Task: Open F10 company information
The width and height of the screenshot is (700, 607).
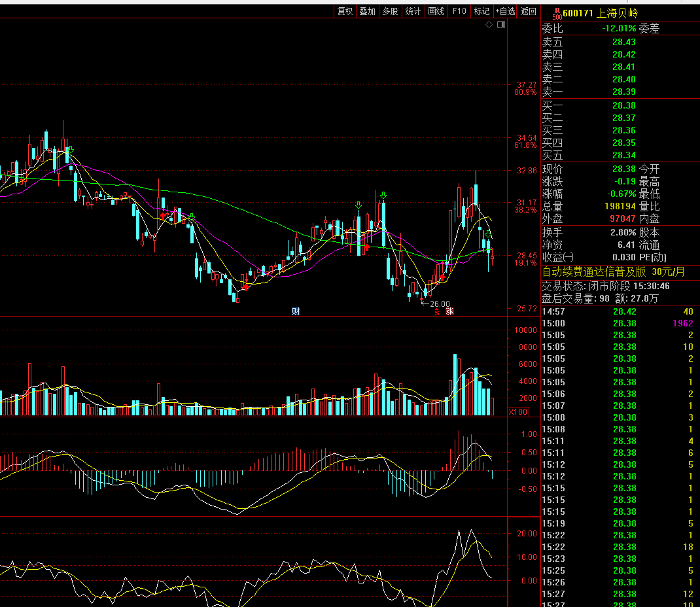Action: (459, 11)
